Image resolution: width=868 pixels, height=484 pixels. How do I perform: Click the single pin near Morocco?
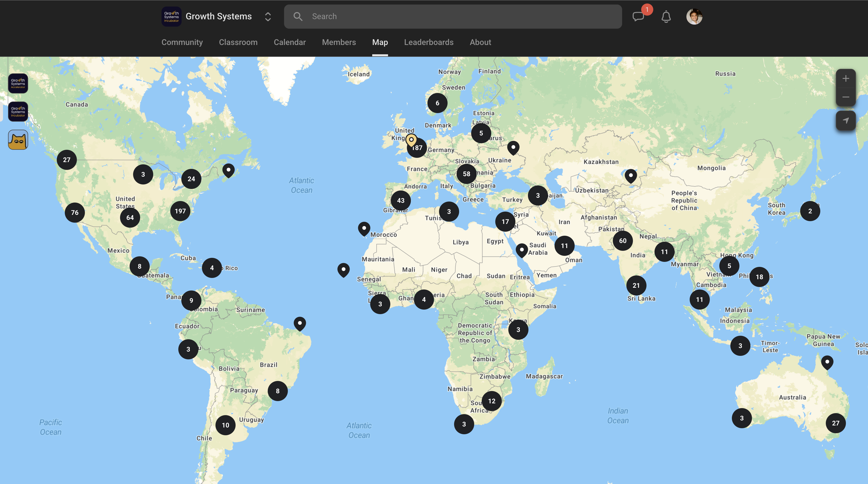tap(364, 228)
